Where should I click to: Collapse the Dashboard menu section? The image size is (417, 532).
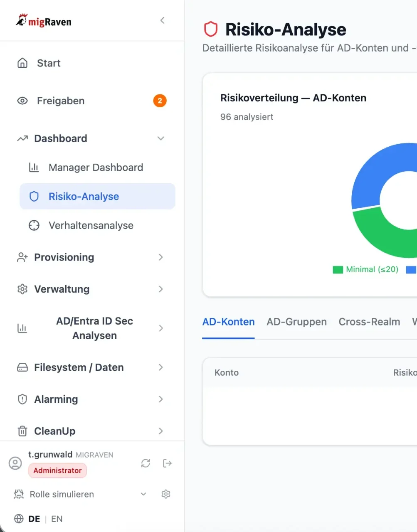click(x=160, y=138)
